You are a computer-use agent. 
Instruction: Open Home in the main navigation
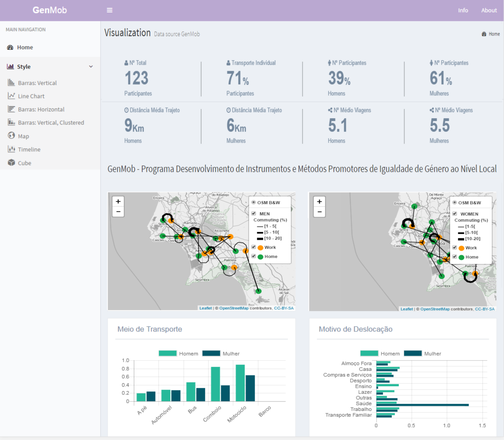pos(50,47)
